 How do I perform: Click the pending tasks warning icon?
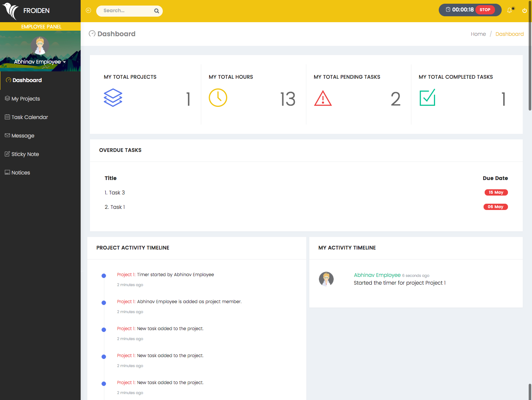click(323, 98)
